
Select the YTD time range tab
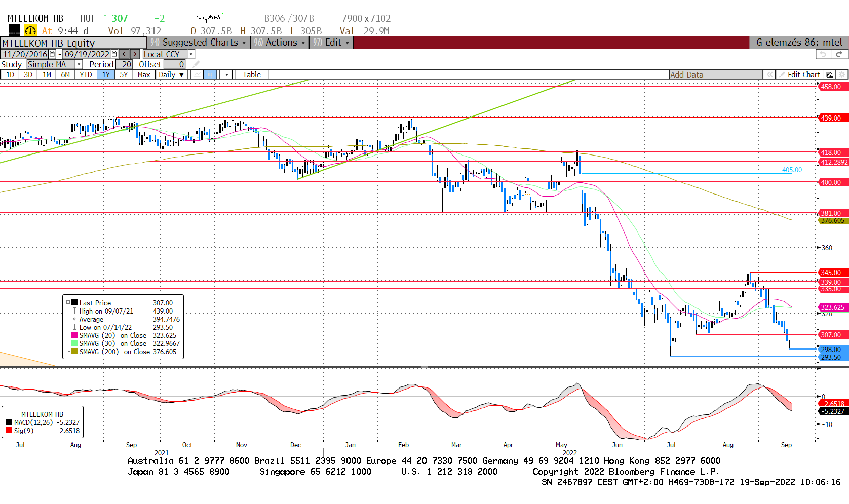[86, 75]
